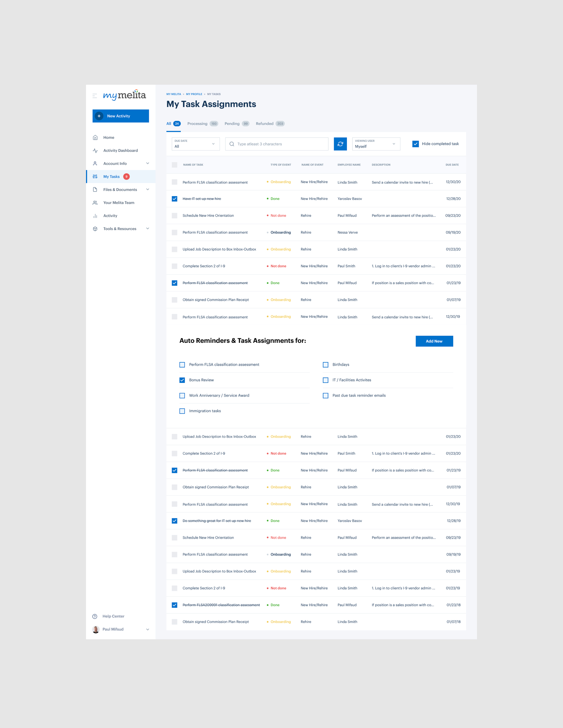Open Paul Mifsud user menu chevron
This screenshot has width=563, height=728.
click(x=148, y=629)
